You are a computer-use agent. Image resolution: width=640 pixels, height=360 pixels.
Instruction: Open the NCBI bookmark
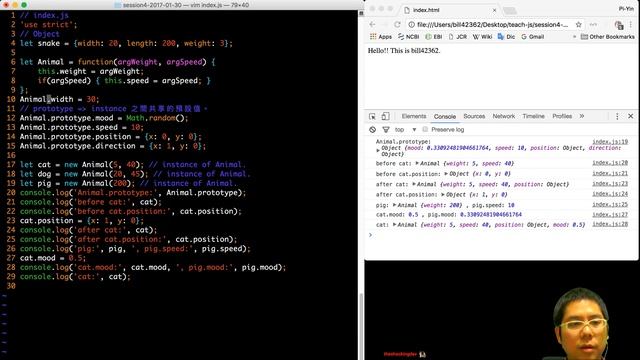(409, 37)
